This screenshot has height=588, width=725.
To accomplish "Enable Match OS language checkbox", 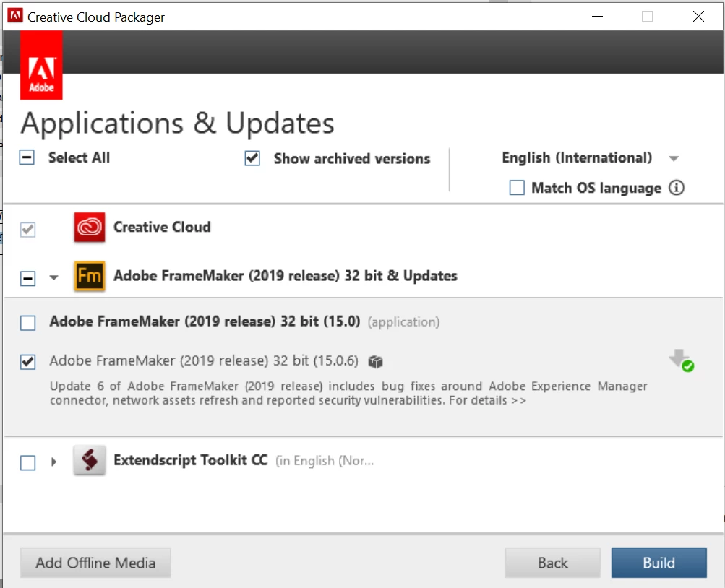I will [x=517, y=188].
